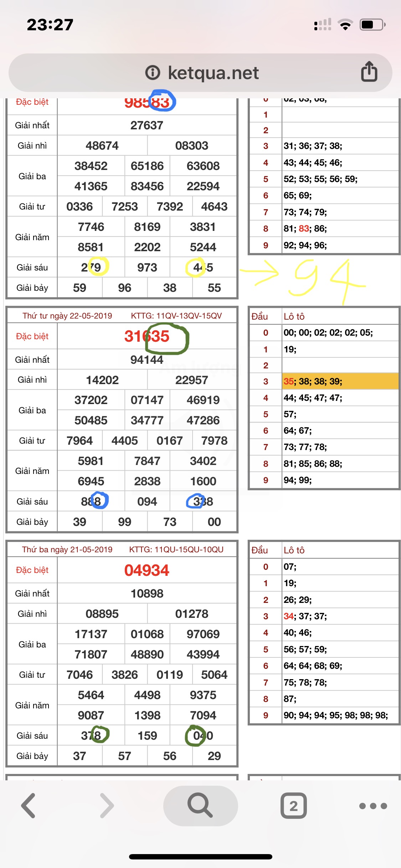Screen dimensions: 401x868
Task: Tap the special prize number 31635
Action: pyautogui.click(x=147, y=336)
